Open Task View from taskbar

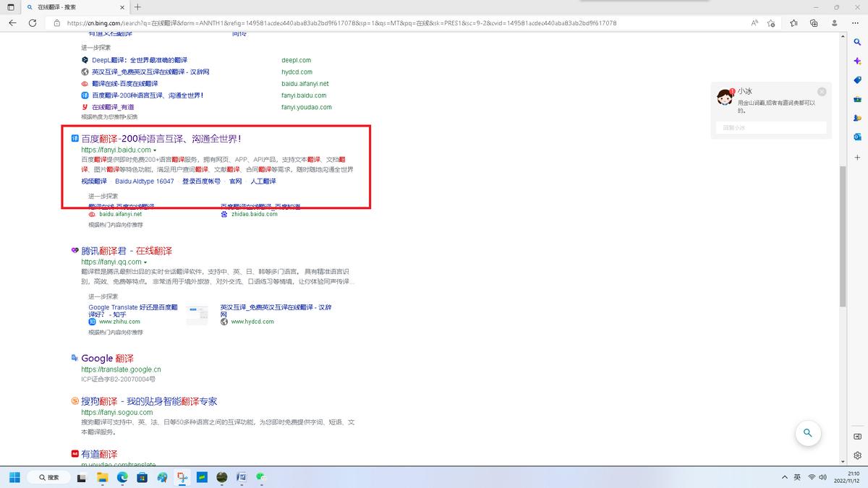pos(82,477)
